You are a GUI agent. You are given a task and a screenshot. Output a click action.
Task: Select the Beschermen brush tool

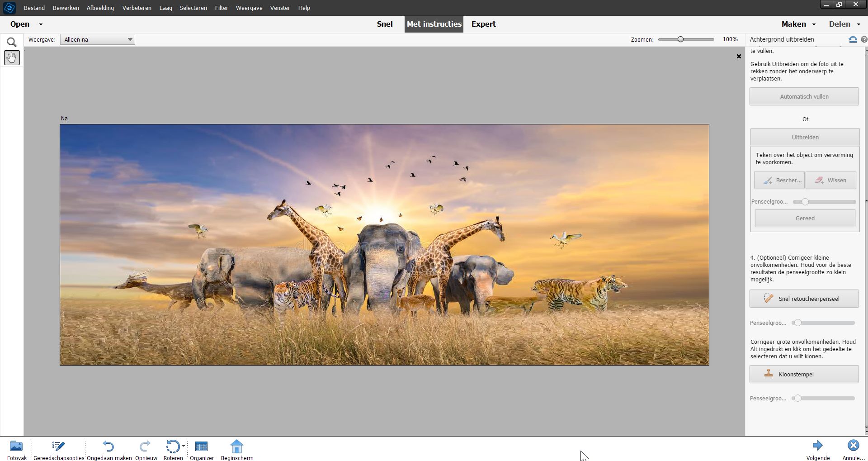tap(779, 180)
